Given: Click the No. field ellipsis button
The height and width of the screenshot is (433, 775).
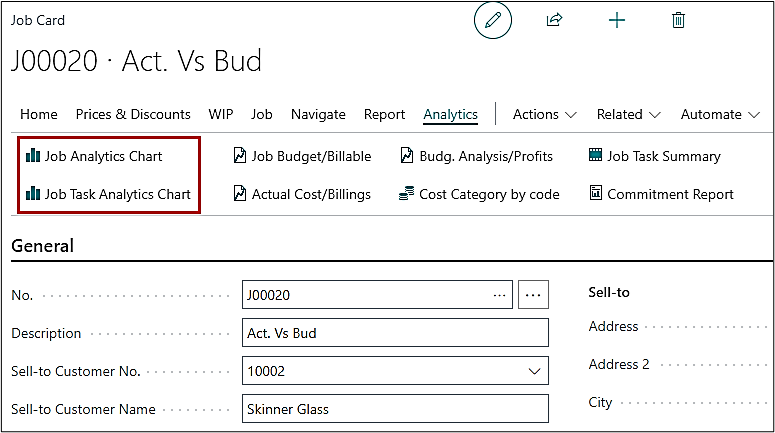Looking at the screenshot, I should point(533,295).
